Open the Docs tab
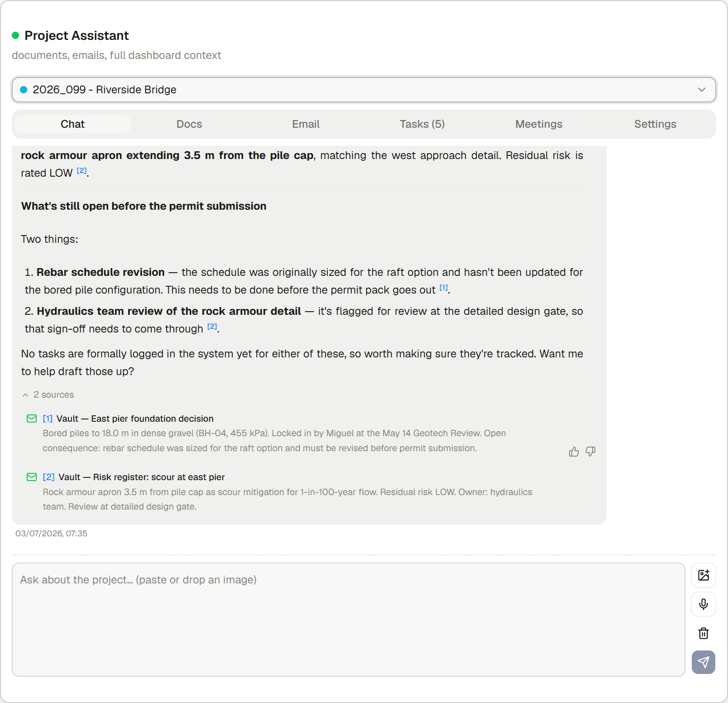 tap(189, 124)
